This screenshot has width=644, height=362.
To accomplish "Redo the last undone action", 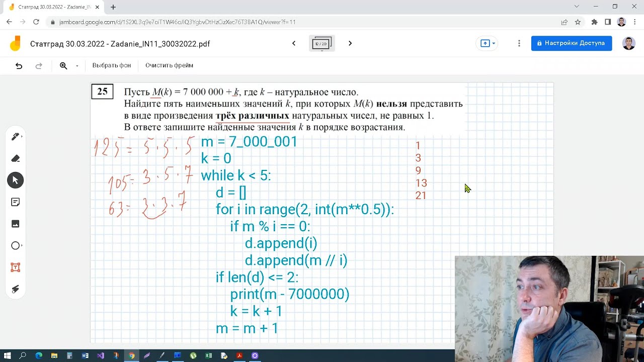I will coord(39,65).
